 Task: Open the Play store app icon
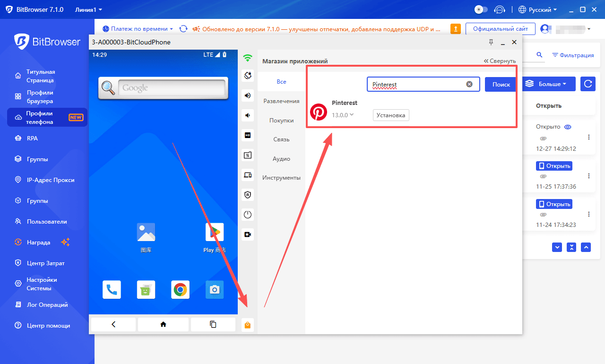point(215,237)
